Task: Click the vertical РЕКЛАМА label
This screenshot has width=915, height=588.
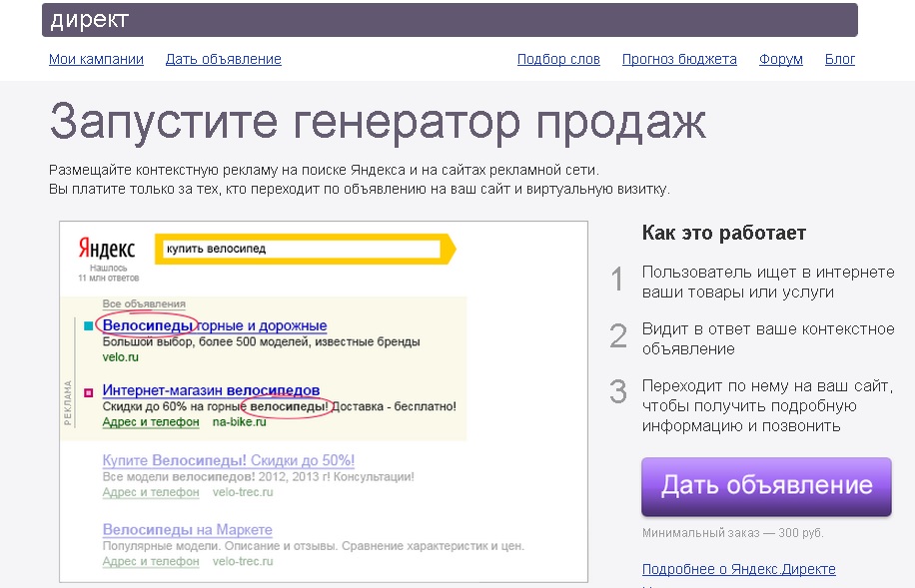Action: tap(68, 402)
